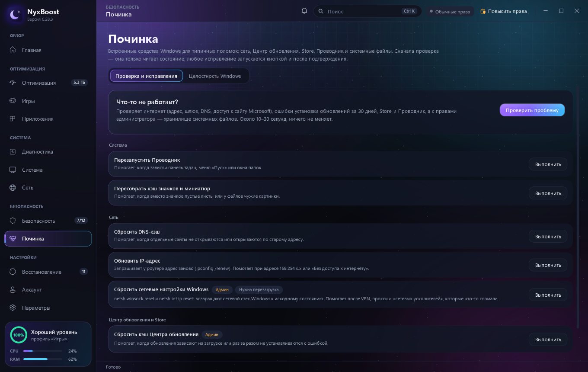Switch to Целостность Windows tab
Screen dimensions: 588x372
[215, 76]
